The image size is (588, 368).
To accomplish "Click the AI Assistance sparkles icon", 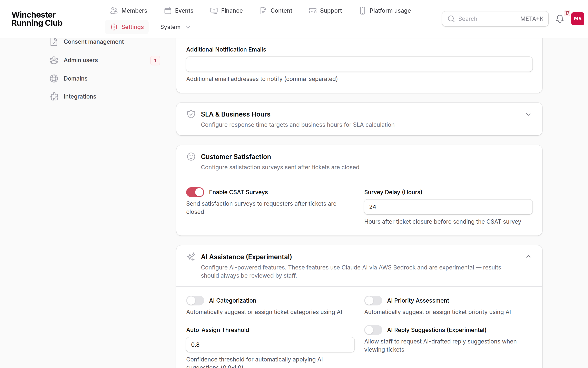I will (x=191, y=257).
